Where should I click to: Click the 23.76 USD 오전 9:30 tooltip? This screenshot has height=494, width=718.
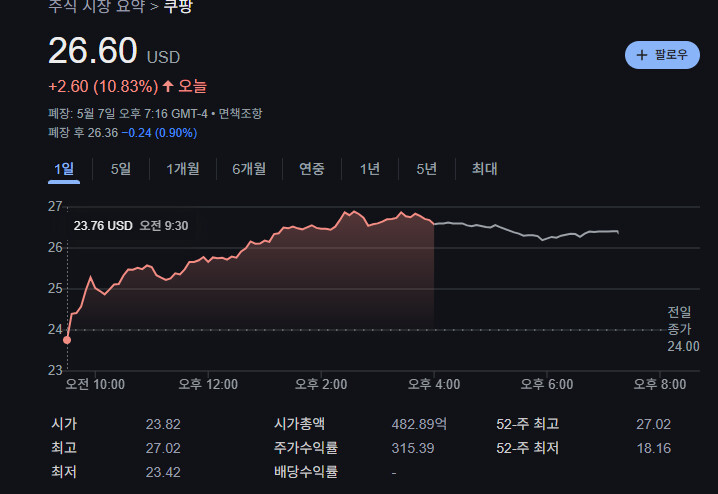pos(131,226)
